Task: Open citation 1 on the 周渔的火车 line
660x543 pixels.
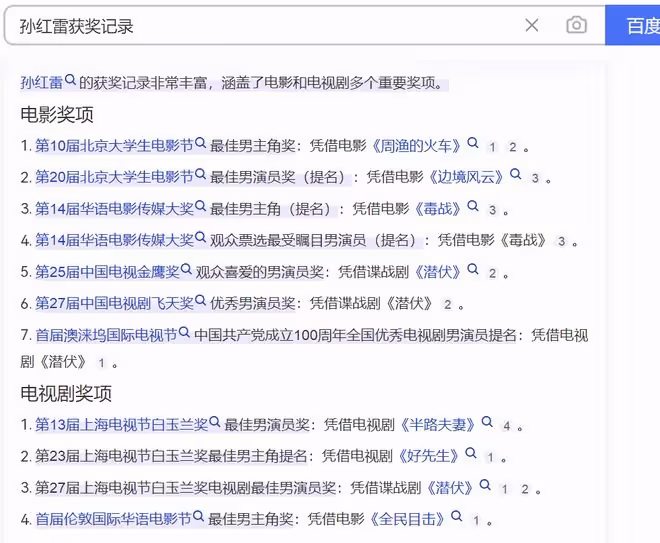Action: click(x=492, y=147)
